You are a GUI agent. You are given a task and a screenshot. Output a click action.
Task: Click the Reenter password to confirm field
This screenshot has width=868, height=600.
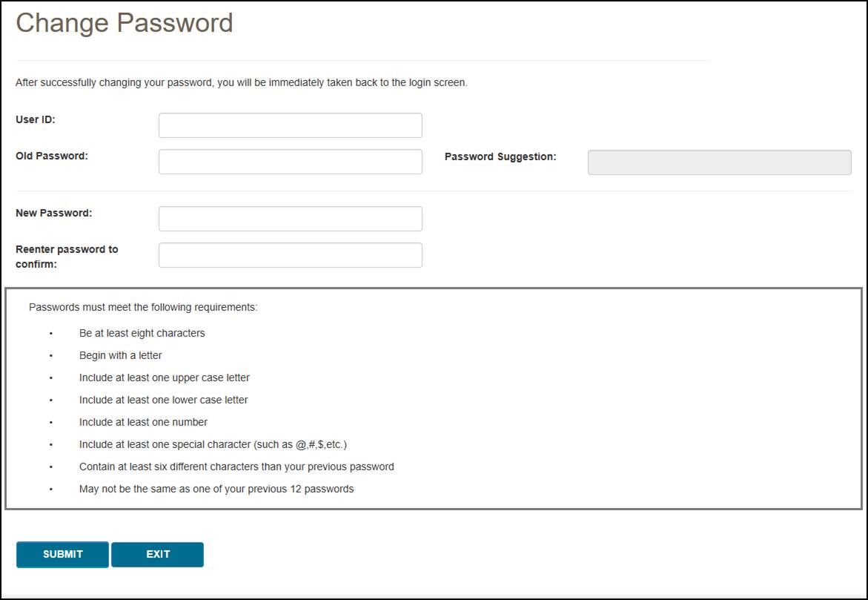(289, 254)
